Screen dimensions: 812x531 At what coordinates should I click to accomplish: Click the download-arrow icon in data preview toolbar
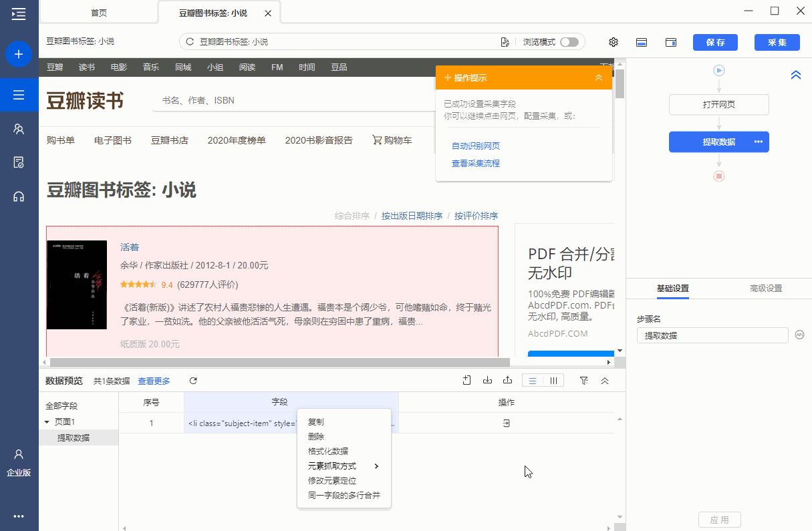click(488, 381)
